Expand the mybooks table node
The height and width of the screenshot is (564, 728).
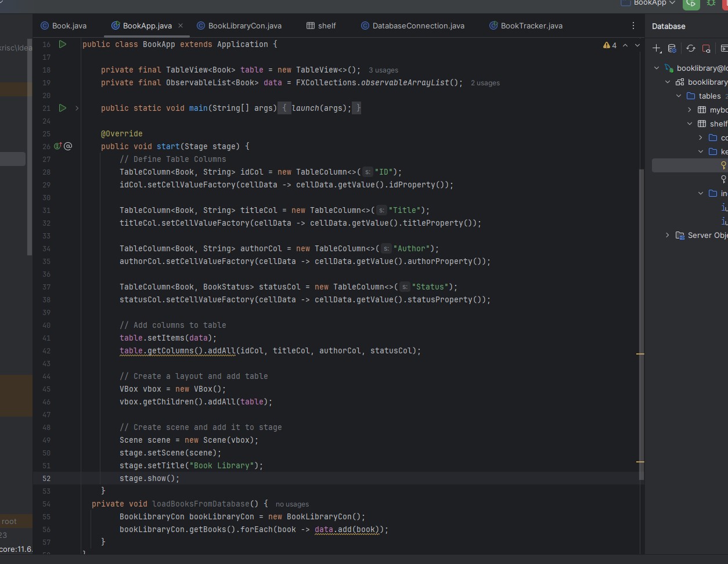click(x=689, y=110)
